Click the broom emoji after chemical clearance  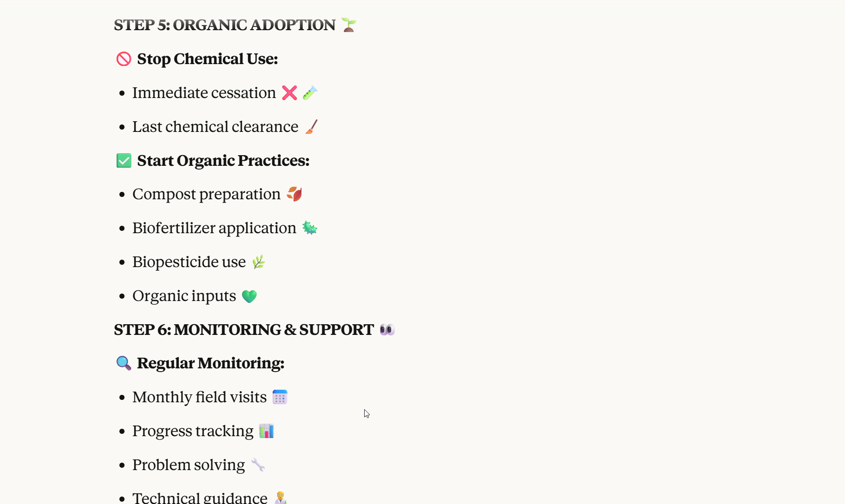coord(312,126)
